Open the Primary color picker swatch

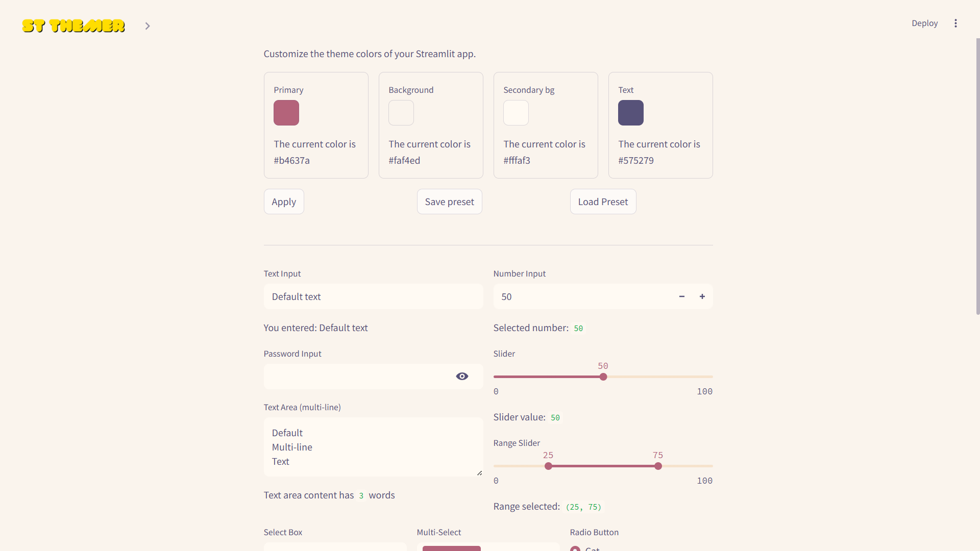286,113
